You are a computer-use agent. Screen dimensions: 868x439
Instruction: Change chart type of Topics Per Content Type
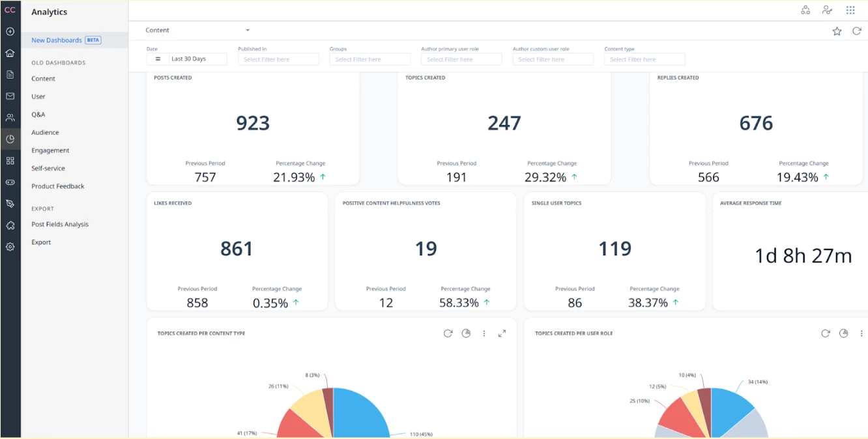pos(466,333)
